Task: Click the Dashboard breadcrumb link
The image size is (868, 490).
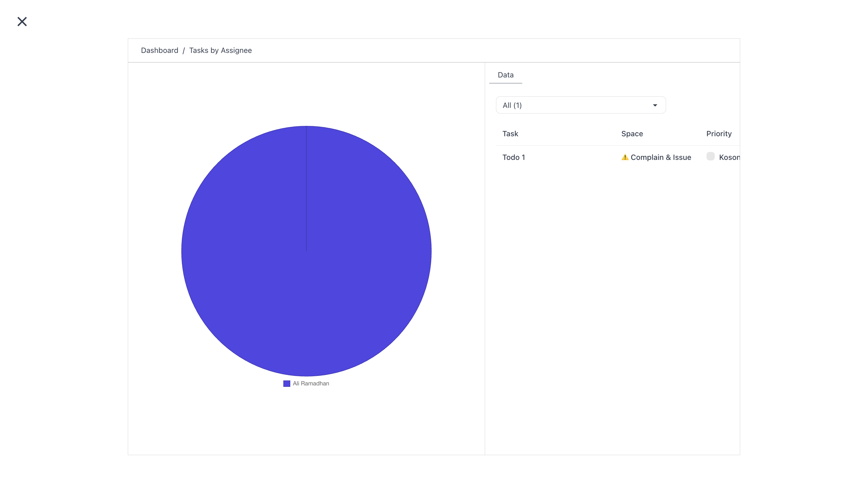Action: (x=159, y=50)
